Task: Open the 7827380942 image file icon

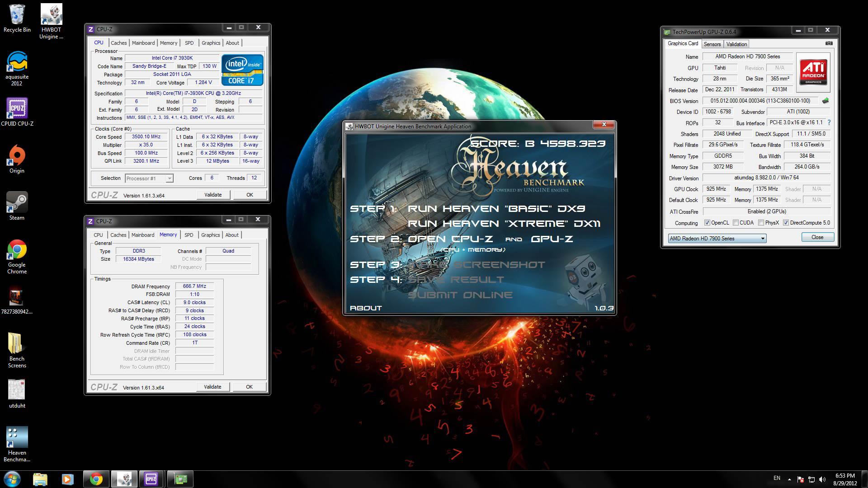Action: point(17,300)
